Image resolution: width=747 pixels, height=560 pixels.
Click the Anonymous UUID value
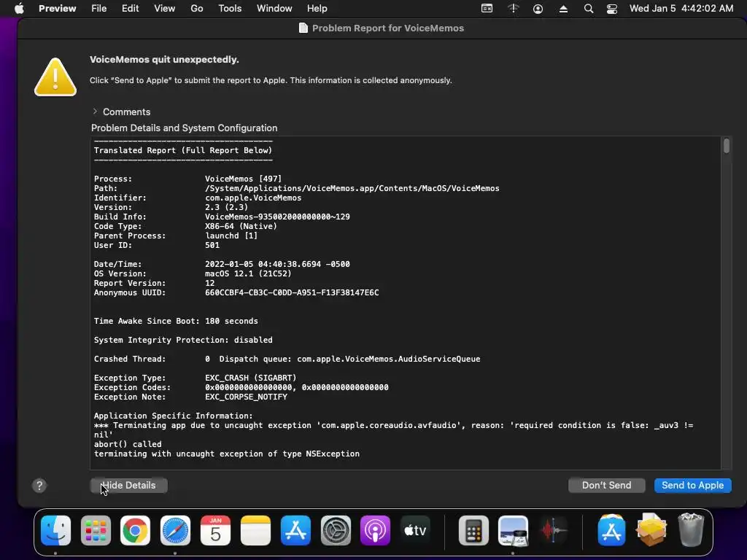click(292, 292)
